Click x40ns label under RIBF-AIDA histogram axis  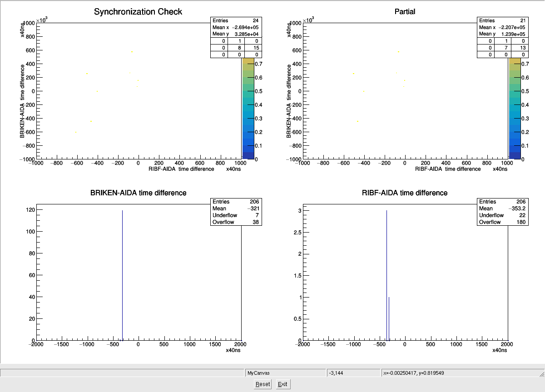[500, 350]
